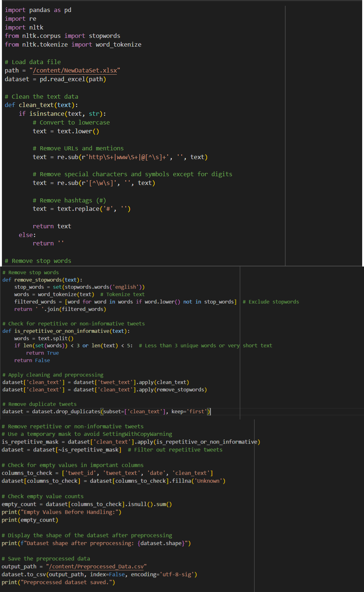Viewport: 364px width, 592px height.
Task: Click the 'def is_repetitive_or_non_informative(text):' definition
Action: 66,331
